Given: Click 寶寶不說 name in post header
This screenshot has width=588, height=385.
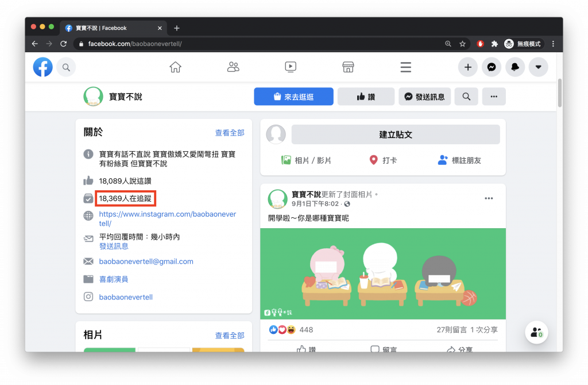Looking at the screenshot, I should [x=306, y=194].
